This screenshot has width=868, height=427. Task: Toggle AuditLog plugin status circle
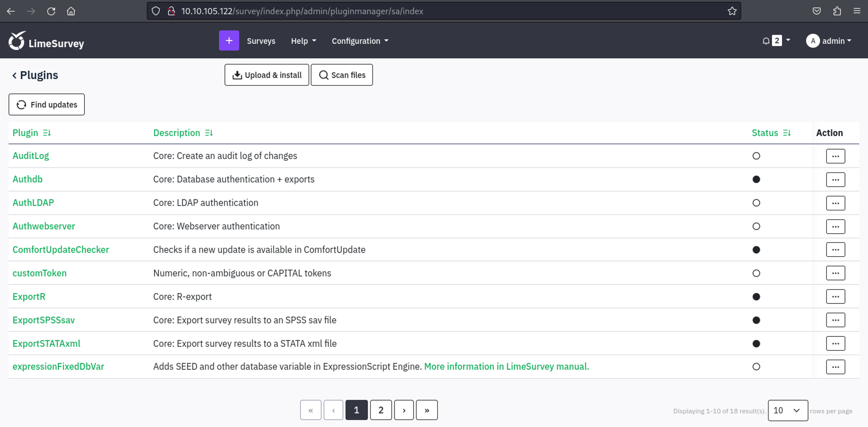(756, 156)
